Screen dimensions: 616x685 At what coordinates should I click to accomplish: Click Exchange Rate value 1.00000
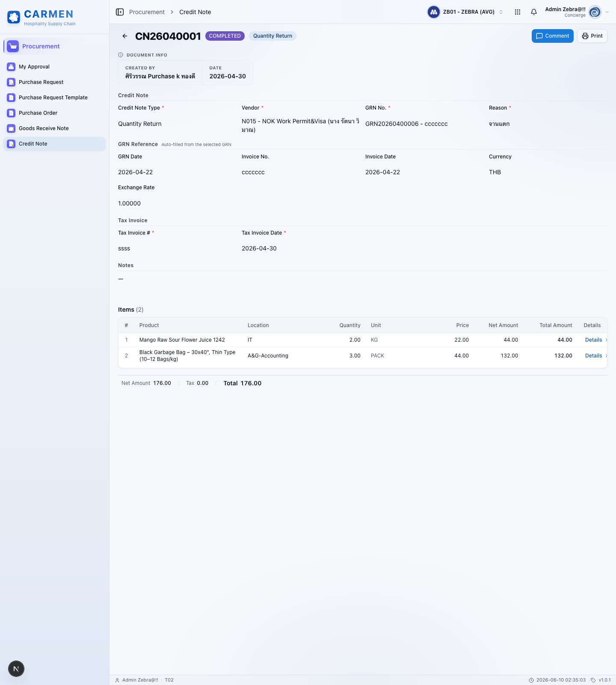click(129, 203)
